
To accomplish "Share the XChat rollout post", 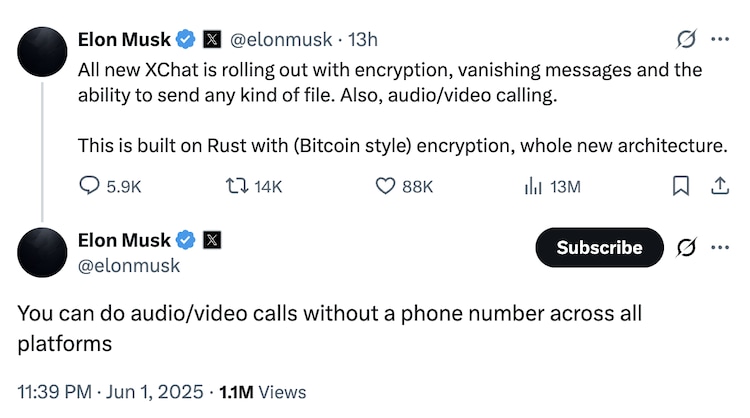I will coord(718,186).
